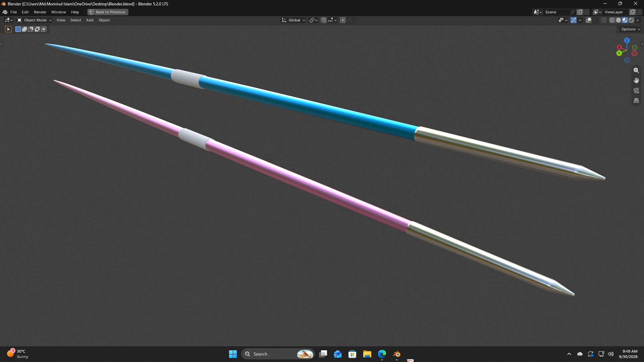Pin the Scene with pushpin icon

pos(573,12)
